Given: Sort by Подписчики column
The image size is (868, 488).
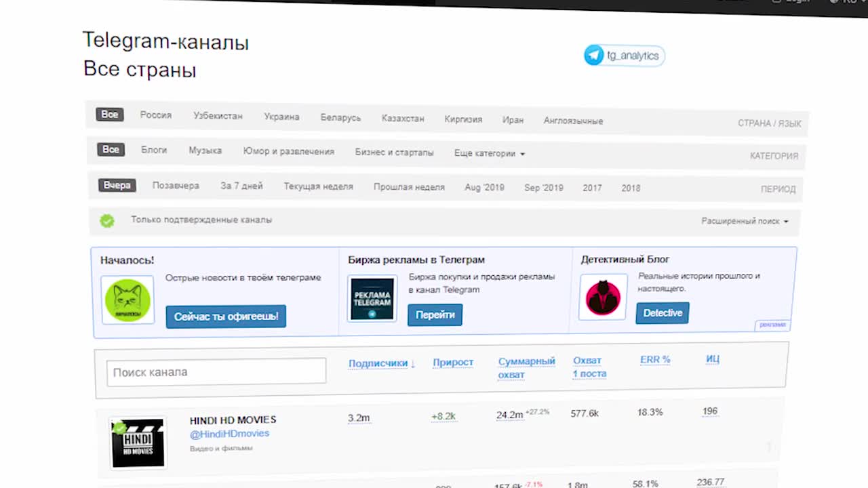Looking at the screenshot, I should pyautogui.click(x=382, y=363).
